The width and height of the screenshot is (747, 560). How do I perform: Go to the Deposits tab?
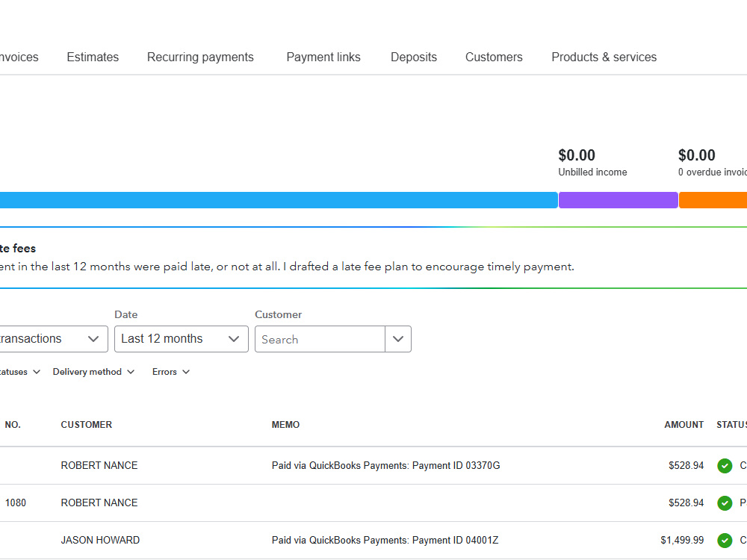(x=414, y=57)
